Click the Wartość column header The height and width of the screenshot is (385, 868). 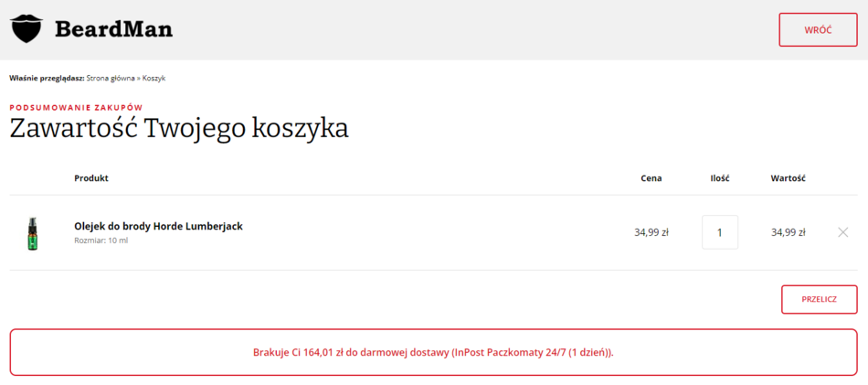pos(788,178)
